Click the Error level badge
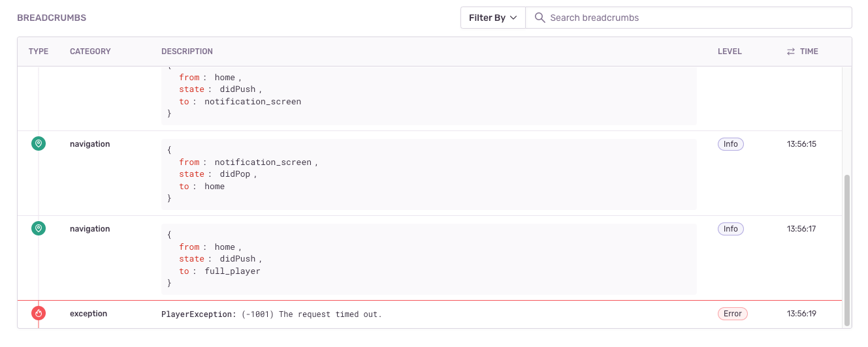The height and width of the screenshot is (347, 868). (733, 314)
